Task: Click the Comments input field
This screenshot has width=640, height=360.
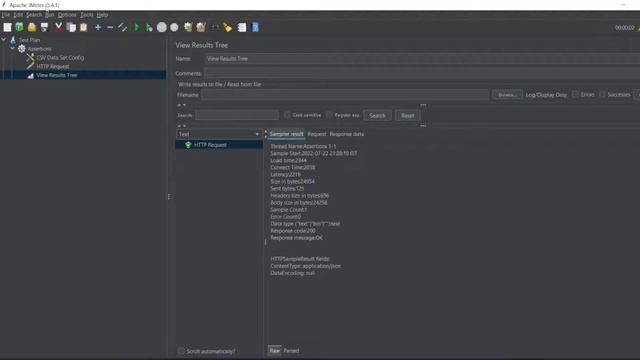Action: point(422,73)
